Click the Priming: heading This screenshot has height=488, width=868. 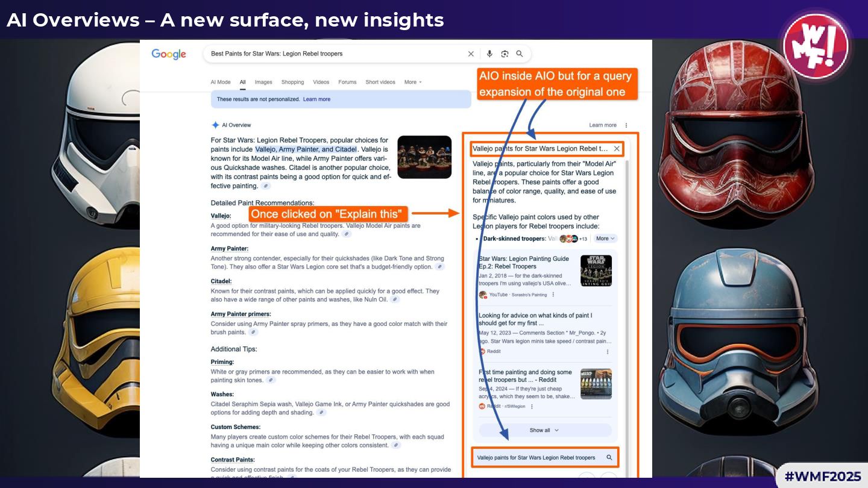point(222,362)
